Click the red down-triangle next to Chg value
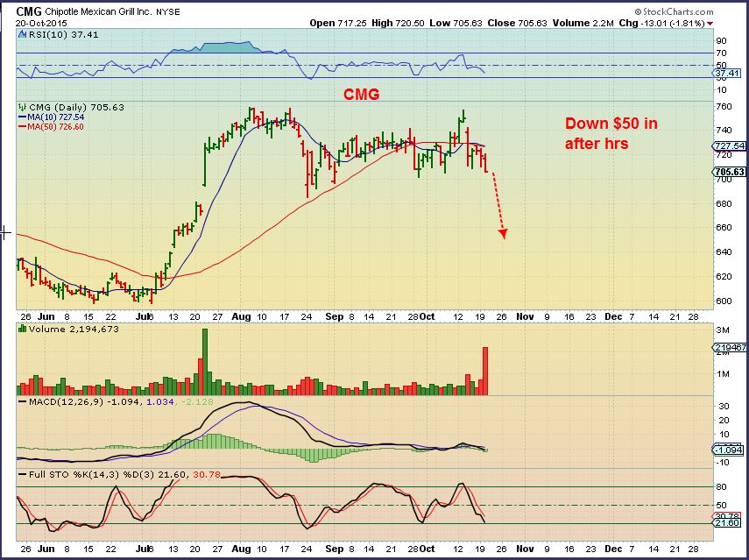The height and width of the screenshot is (560, 749). pyautogui.click(x=710, y=24)
